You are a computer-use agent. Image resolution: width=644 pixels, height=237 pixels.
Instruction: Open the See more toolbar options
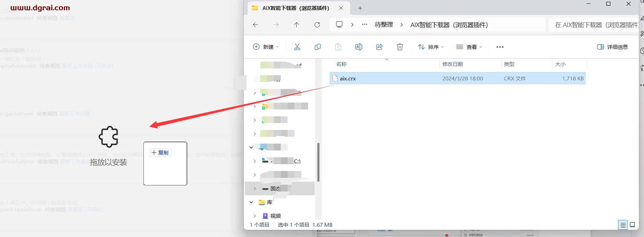coord(500,47)
